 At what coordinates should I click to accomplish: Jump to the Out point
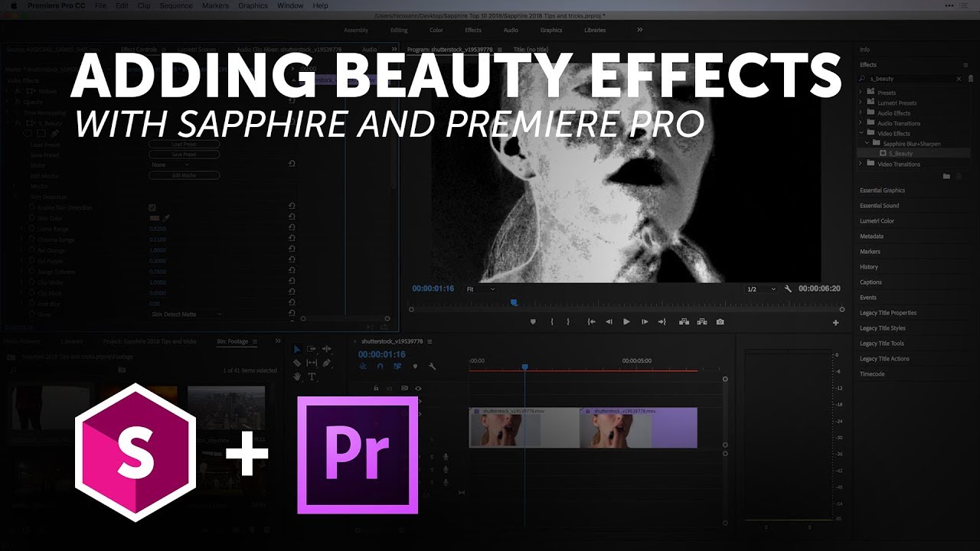(662, 322)
